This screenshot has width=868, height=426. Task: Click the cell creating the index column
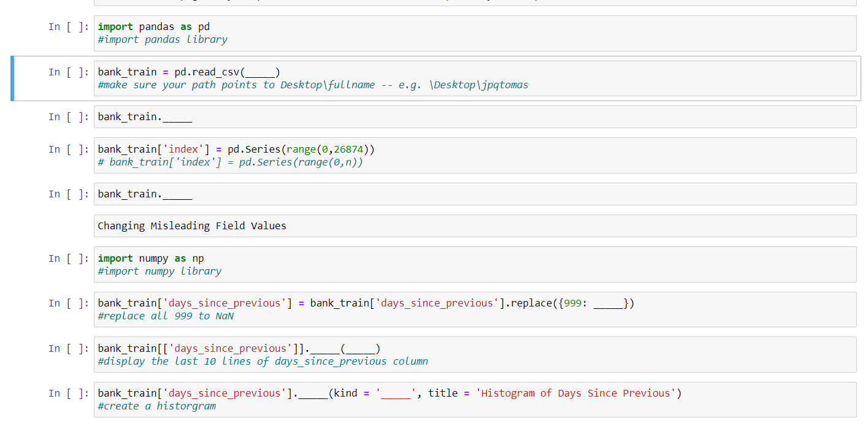coord(245,155)
